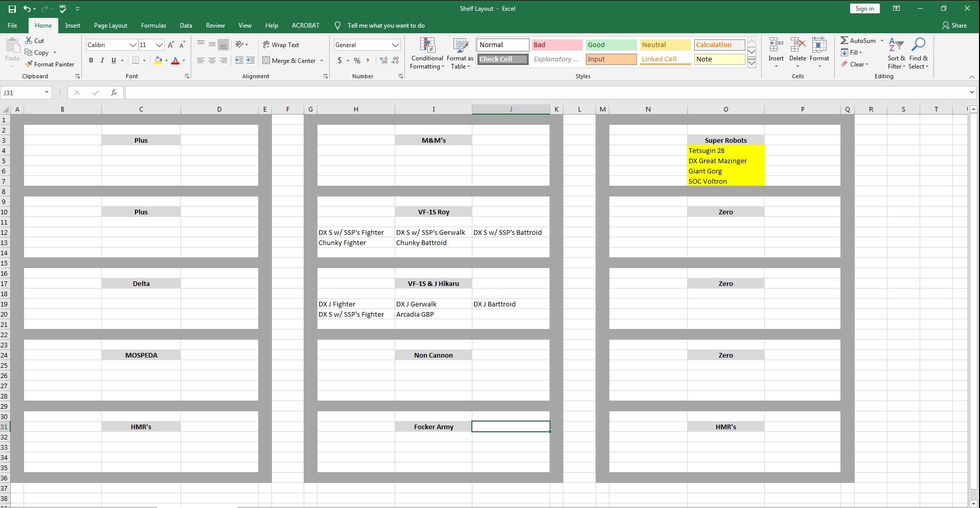Select the Format Painter brush
This screenshot has height=508, width=980.
tap(29, 64)
